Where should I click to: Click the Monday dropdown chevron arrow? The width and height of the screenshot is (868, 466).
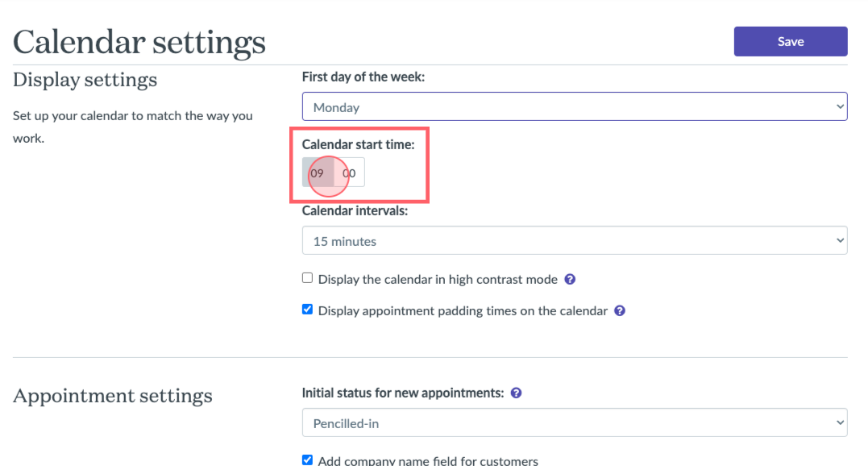840,106
